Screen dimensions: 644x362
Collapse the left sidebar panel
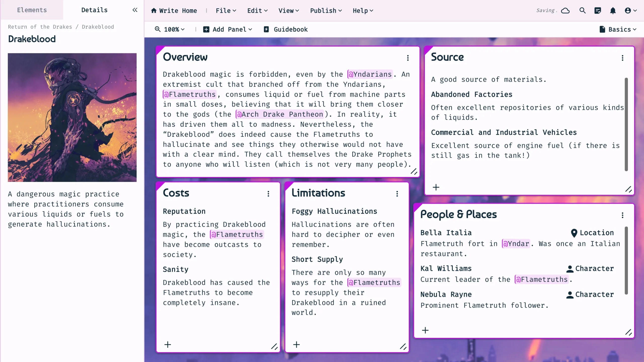coord(135,10)
